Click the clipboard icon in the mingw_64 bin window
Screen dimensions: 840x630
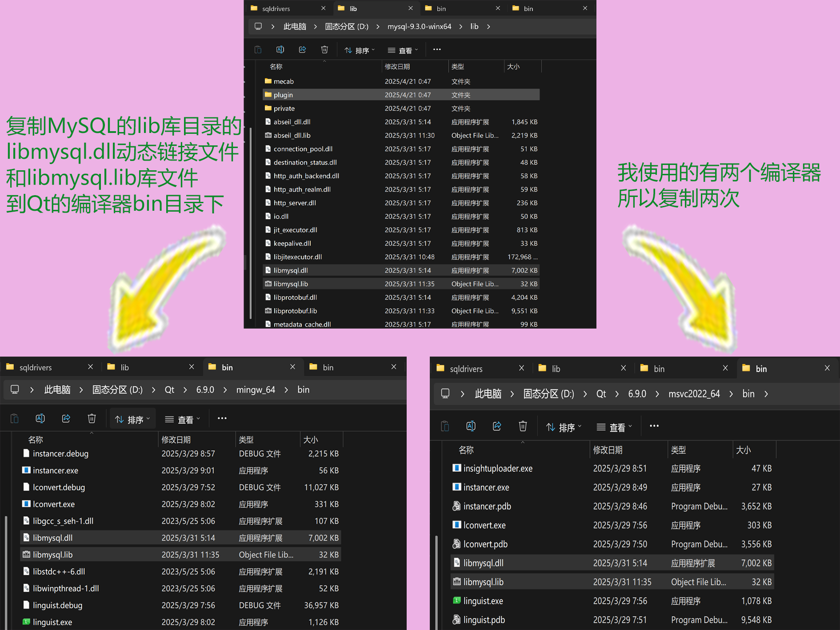(15, 418)
